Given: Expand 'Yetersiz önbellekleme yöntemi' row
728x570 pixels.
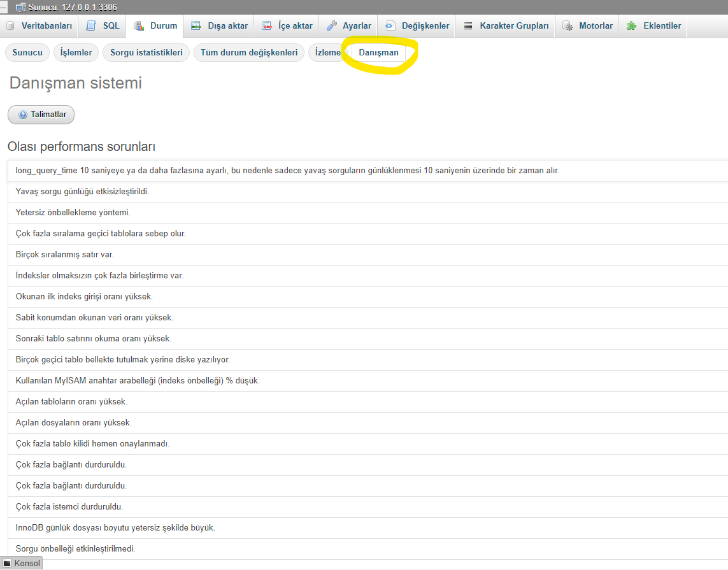Looking at the screenshot, I should click(x=368, y=212).
